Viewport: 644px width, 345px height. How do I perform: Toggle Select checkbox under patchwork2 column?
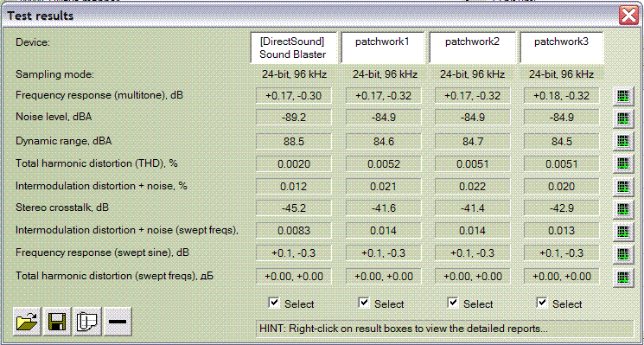click(452, 303)
